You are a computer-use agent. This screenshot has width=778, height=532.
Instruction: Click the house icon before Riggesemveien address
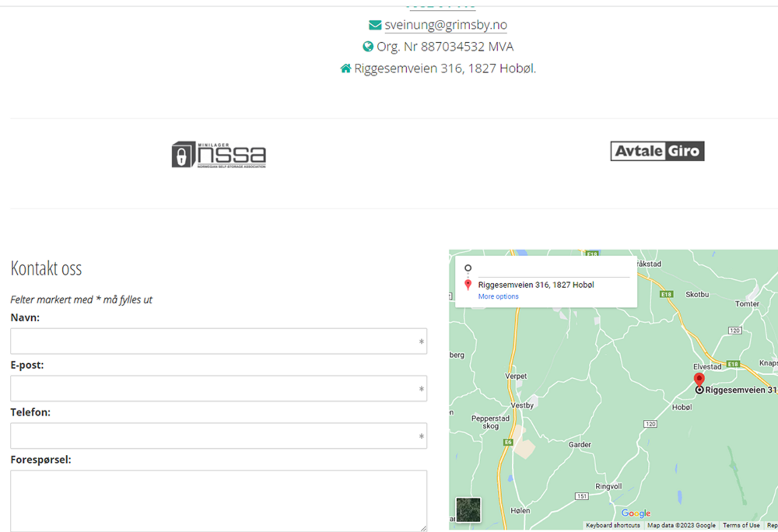tap(346, 68)
